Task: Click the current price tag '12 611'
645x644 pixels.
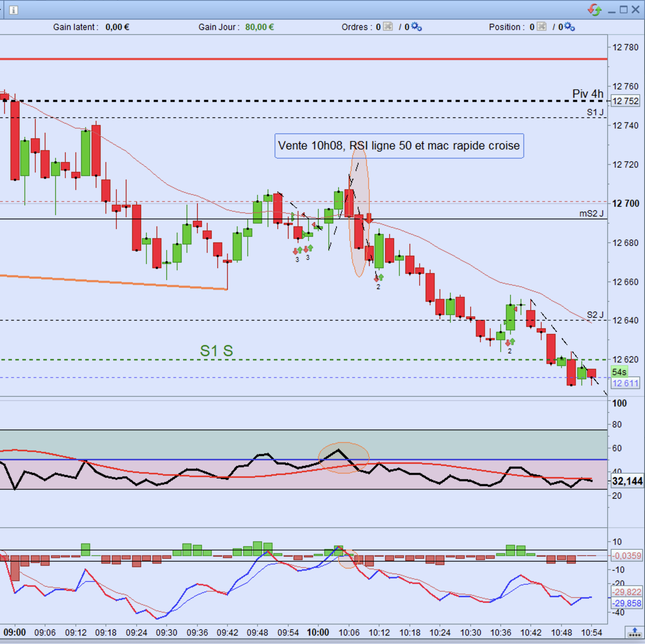Action: 625,383
